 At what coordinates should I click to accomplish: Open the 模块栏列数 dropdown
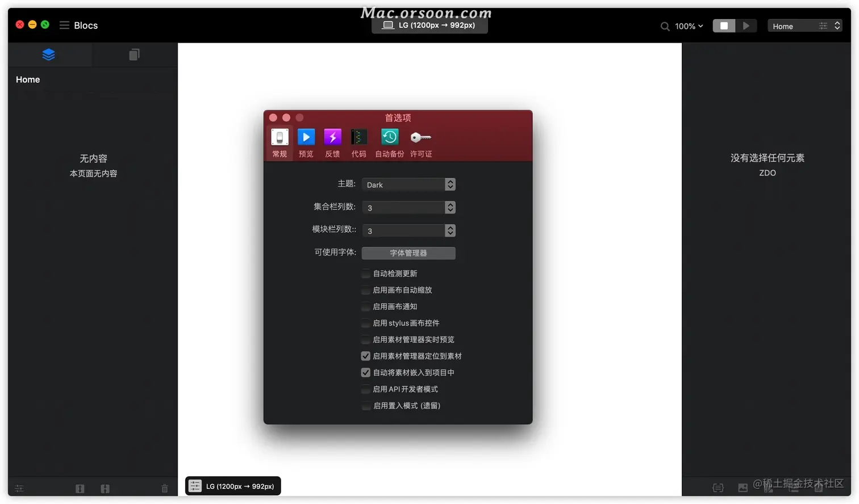[x=408, y=230]
